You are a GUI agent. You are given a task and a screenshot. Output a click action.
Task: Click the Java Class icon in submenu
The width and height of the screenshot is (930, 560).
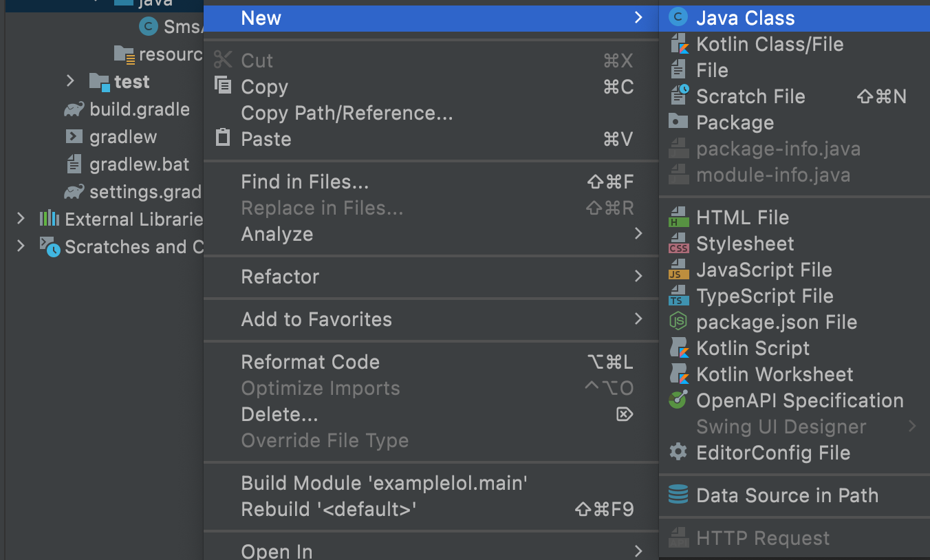pyautogui.click(x=678, y=18)
